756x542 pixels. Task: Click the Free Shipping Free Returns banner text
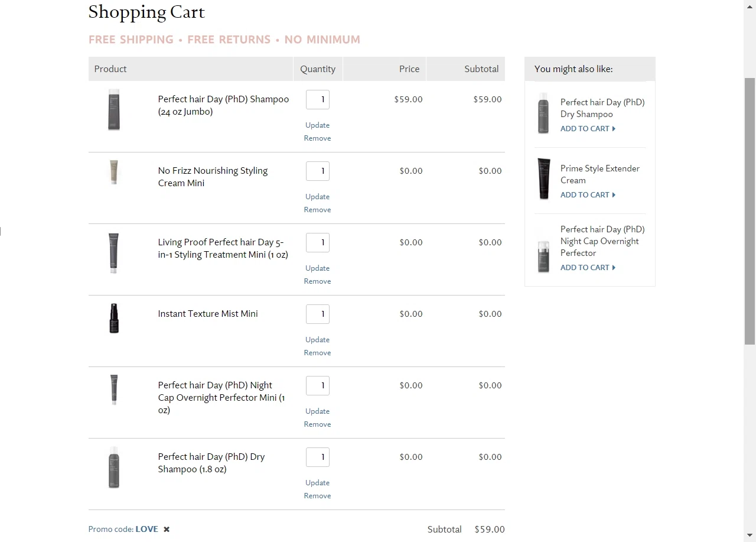(224, 40)
